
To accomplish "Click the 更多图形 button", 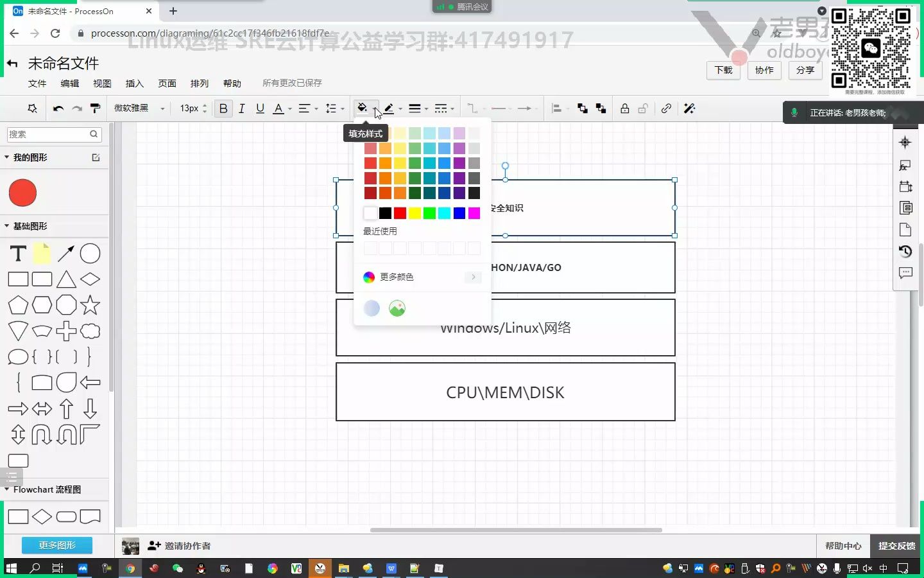I will [57, 545].
